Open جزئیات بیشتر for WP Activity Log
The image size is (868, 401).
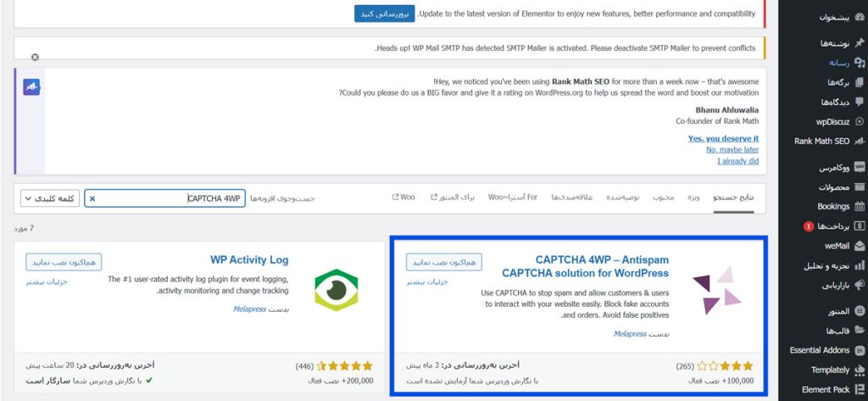[47, 281]
